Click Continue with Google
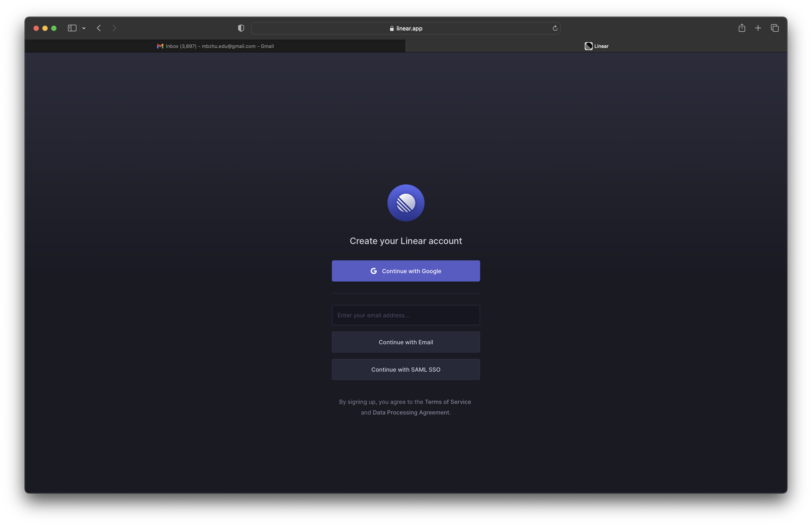The height and width of the screenshot is (526, 812). point(406,271)
